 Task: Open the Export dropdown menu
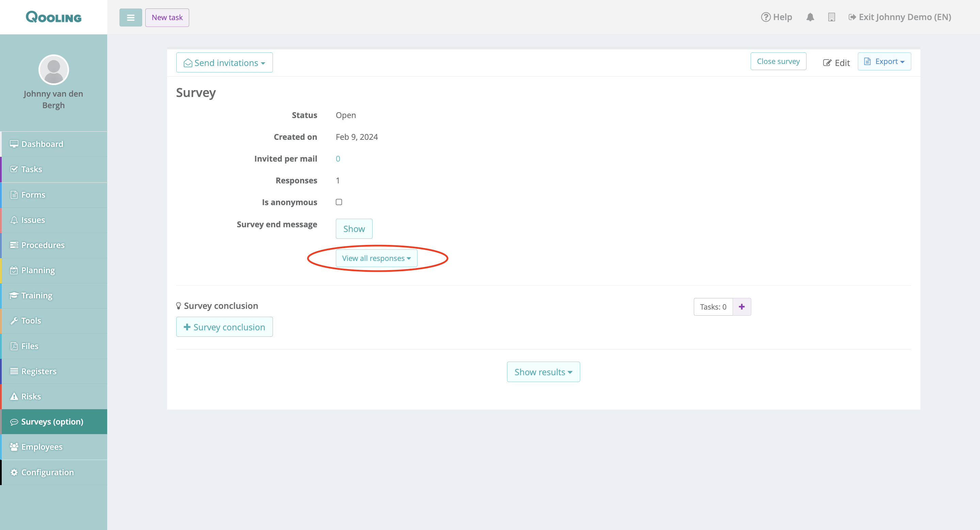[884, 62]
